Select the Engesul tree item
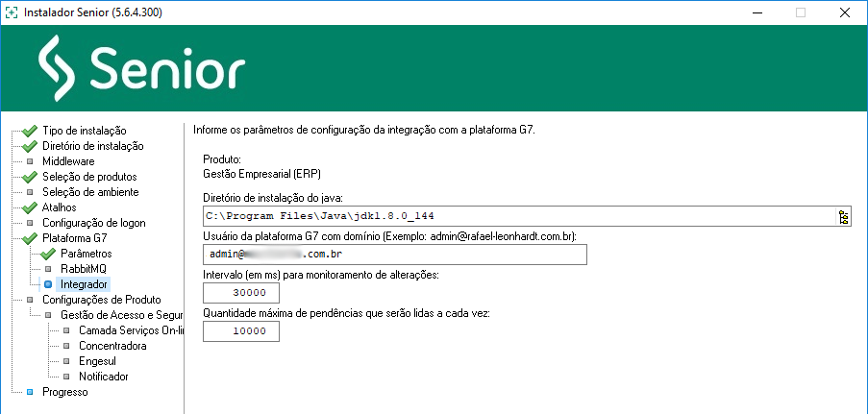Viewport: 868px width, 414px height. (97, 361)
